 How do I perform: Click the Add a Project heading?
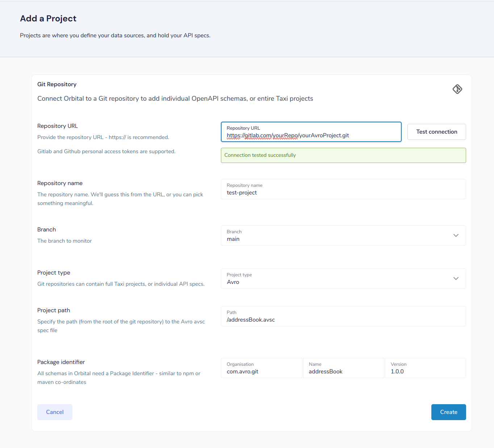48,18
